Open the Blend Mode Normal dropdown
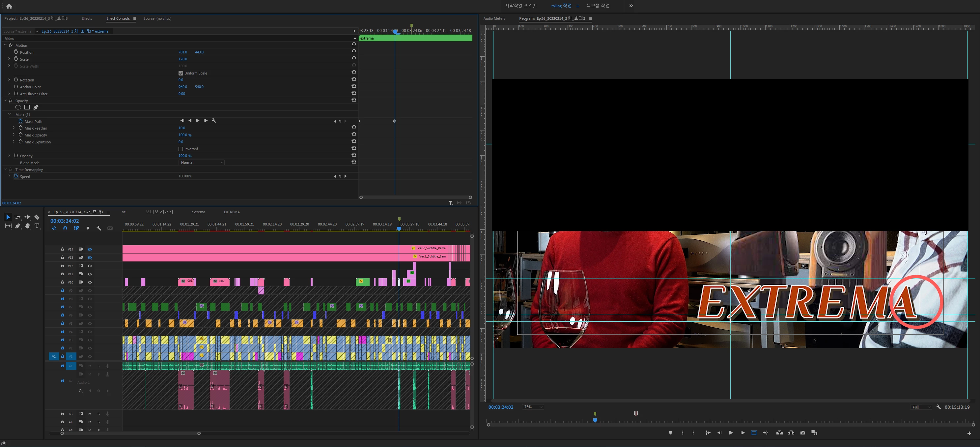The image size is (980, 447). (201, 163)
